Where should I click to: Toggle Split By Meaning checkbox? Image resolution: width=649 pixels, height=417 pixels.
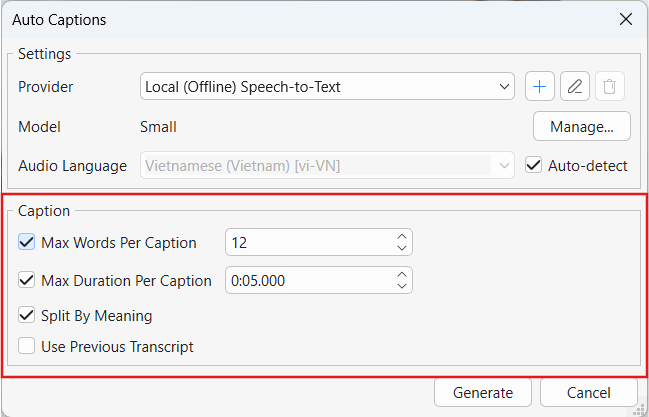[26, 316]
